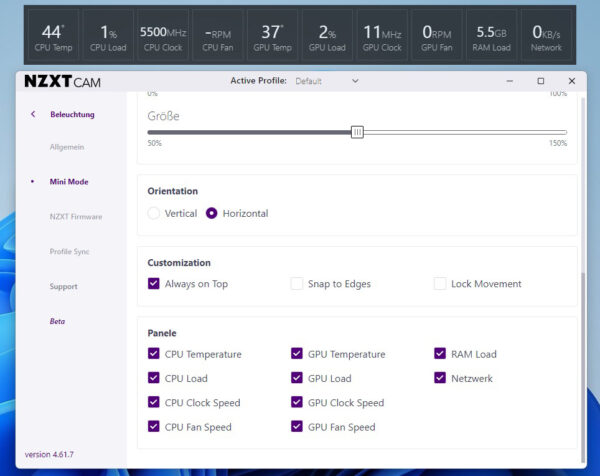Viewport: 600px width, 476px height.
Task: Click the CPU Temp mini tile
Action: pyautogui.click(x=53, y=35)
